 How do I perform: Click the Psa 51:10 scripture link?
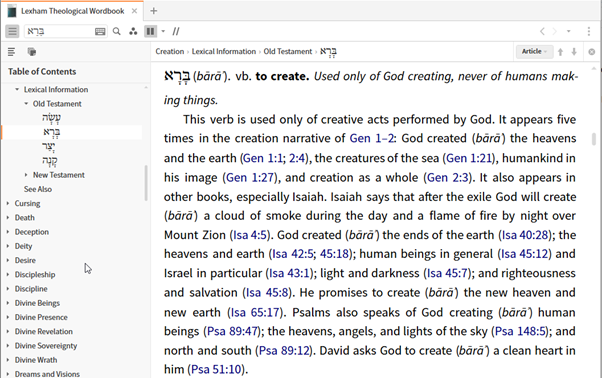[217, 369]
